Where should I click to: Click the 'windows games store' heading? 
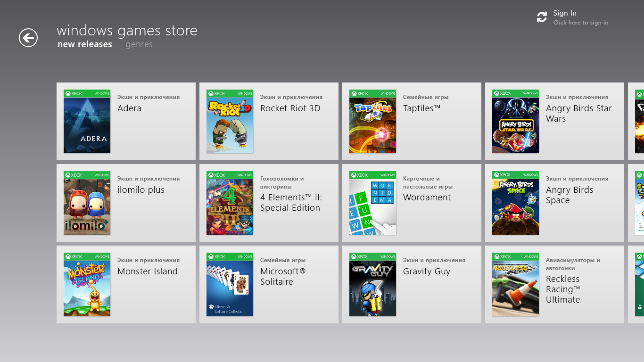click(127, 31)
